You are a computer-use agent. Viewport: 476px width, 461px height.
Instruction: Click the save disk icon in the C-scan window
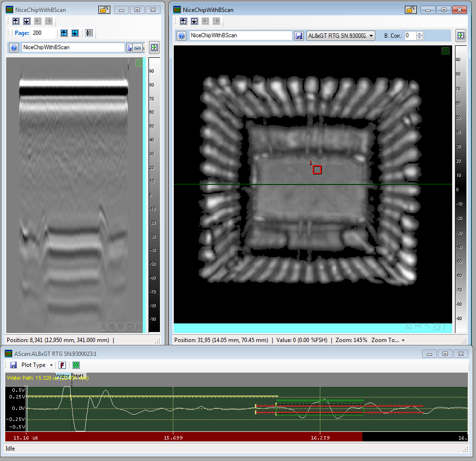point(299,36)
